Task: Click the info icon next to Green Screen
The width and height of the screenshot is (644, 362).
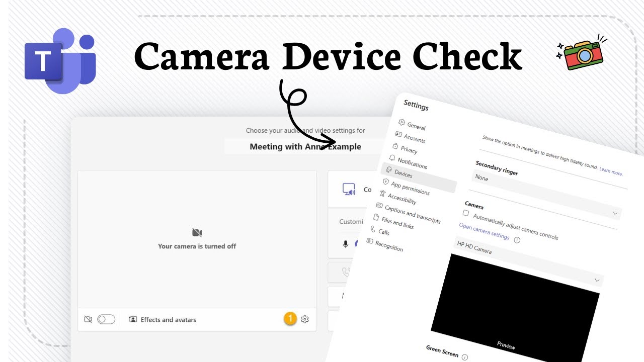Action: 464,357
